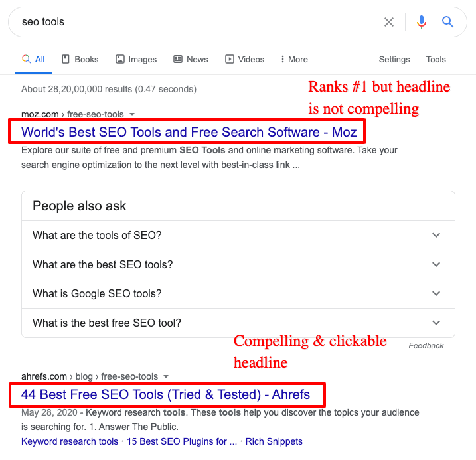Click the Moz snippet 'Explore our suite of free'
This screenshot has height=460, width=476.
click(209, 157)
